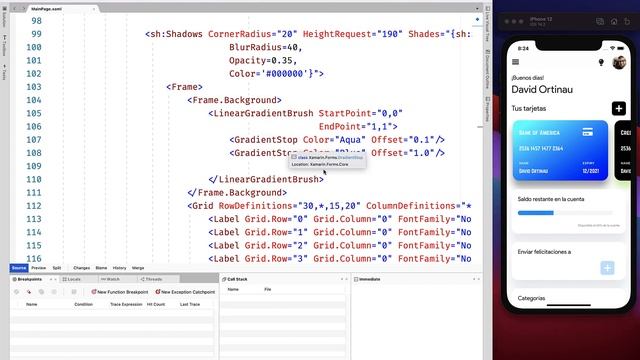Sort breakpoints by Name column header
This screenshot has height=360, width=640.
31,304
